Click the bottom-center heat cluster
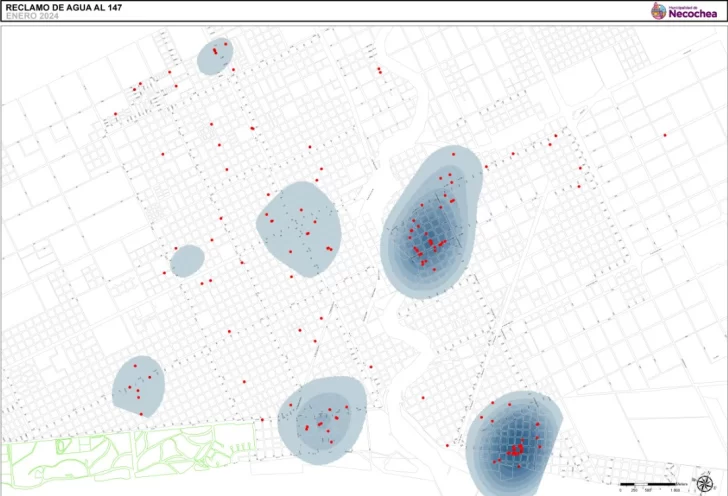 coord(322,418)
